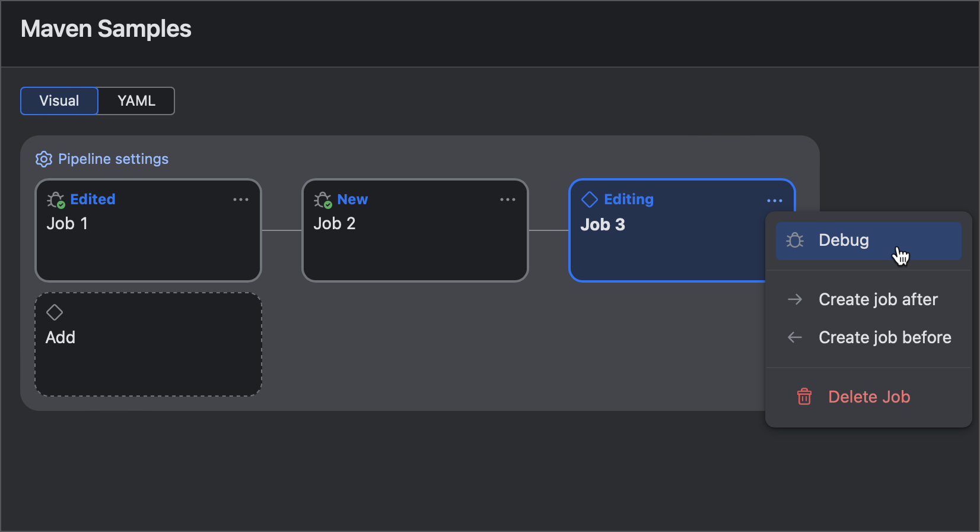The image size is (980, 532).
Task: Click the bug icon inside the Debug menu entry
Action: [x=794, y=240]
